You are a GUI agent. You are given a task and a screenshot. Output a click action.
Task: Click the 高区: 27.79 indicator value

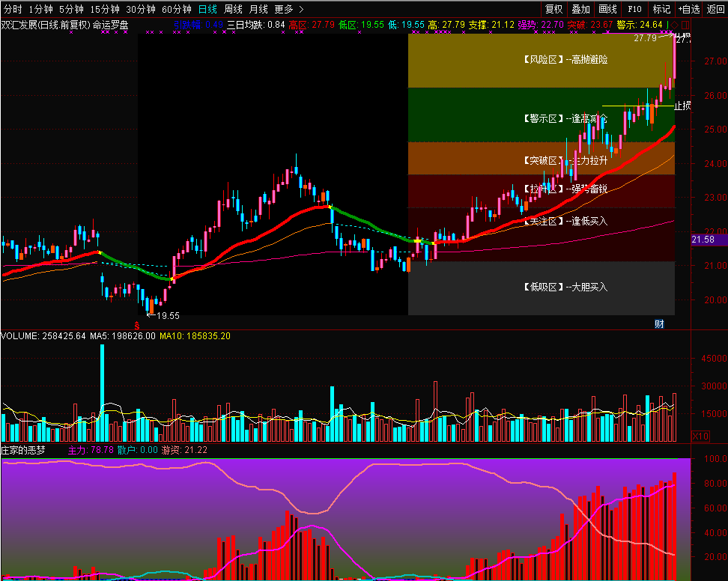point(312,25)
